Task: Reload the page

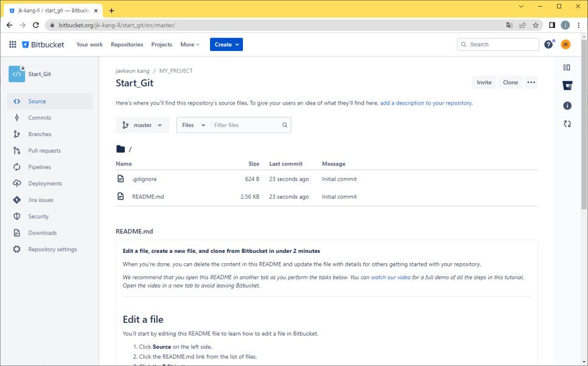Action: [x=36, y=25]
